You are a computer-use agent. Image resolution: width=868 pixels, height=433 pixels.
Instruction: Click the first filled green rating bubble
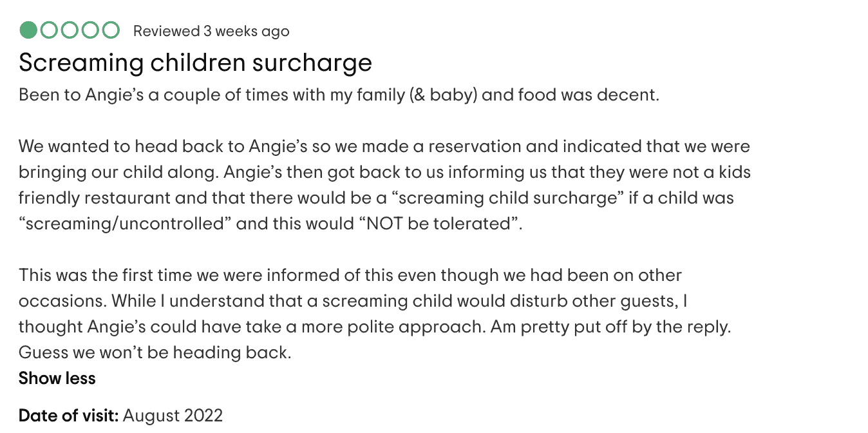28,30
